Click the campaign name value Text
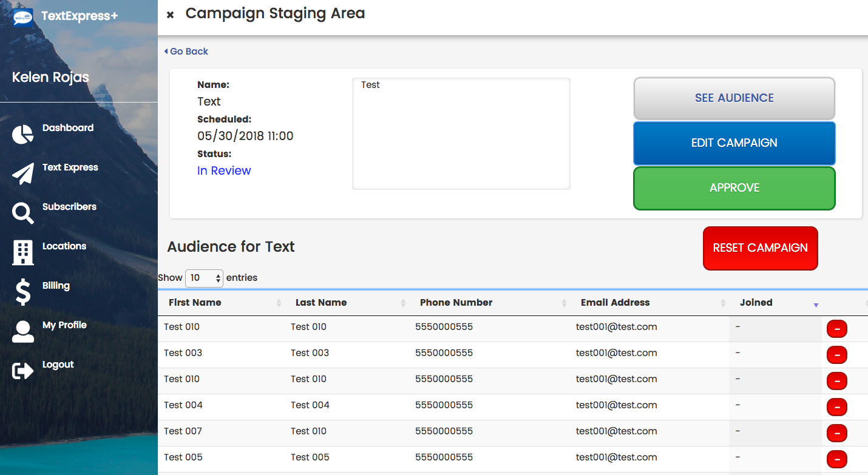Viewport: 868px width, 475px height. pyautogui.click(x=209, y=102)
